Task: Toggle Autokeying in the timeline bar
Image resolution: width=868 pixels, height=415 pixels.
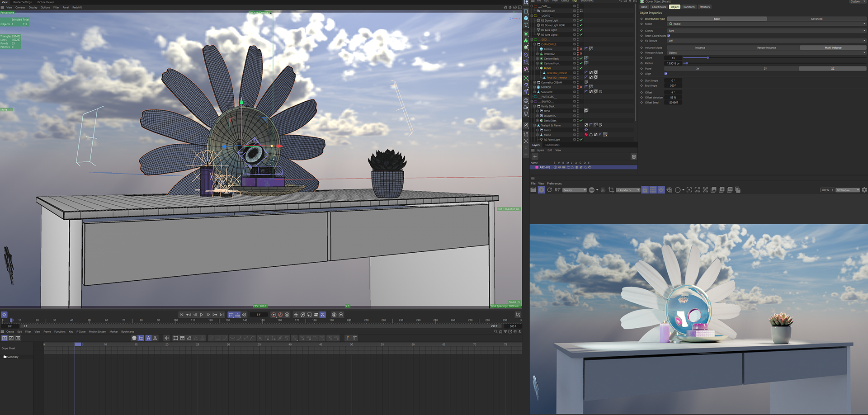Action: click(280, 315)
